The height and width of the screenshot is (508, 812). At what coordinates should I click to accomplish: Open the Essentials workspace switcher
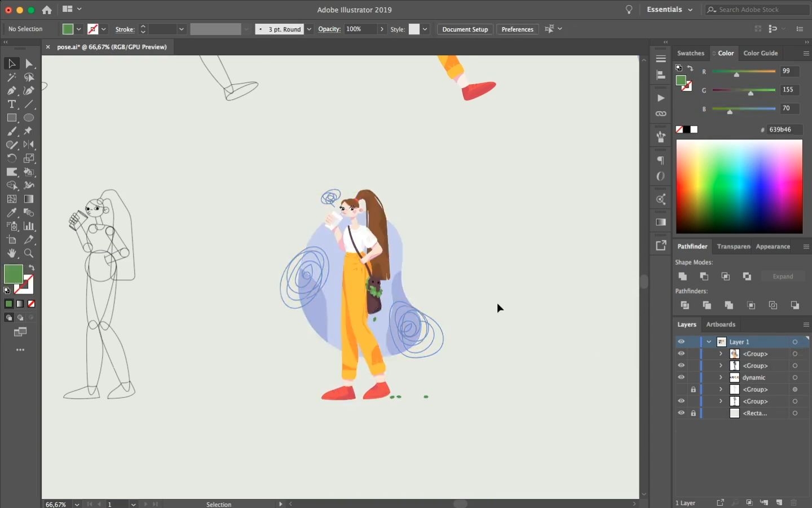point(669,10)
